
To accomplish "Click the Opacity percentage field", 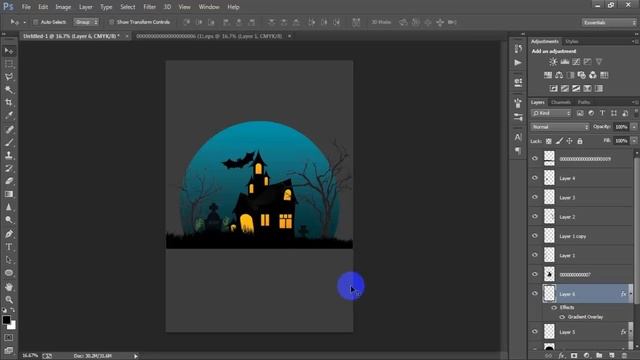I will coord(621,127).
